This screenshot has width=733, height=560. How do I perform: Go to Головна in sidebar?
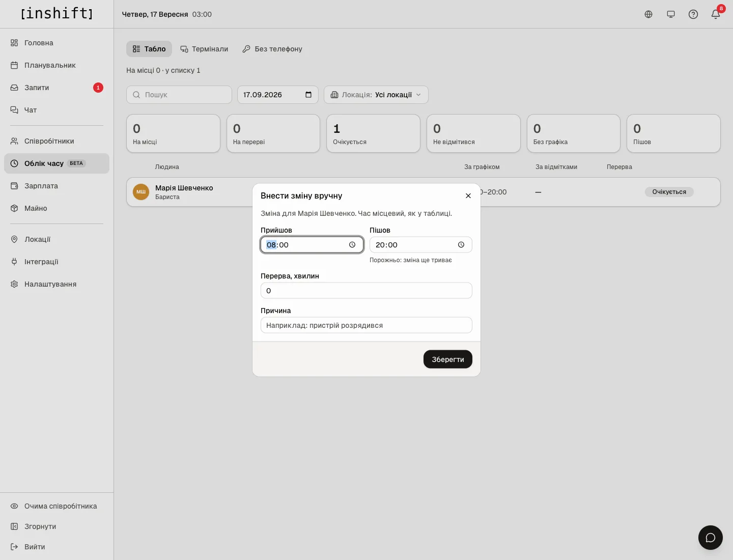[57, 43]
